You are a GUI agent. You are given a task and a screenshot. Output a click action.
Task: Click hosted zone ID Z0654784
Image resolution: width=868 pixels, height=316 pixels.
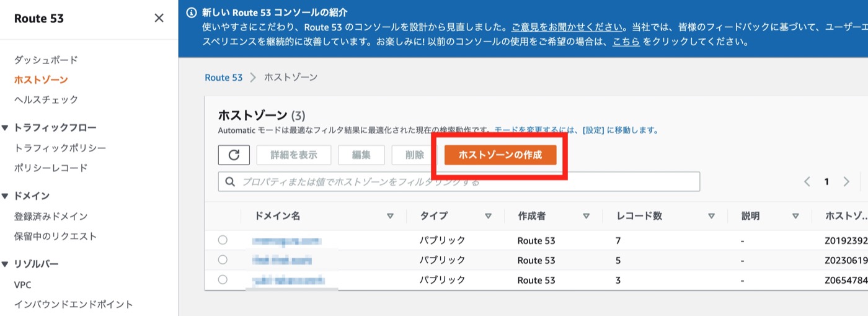(846, 281)
